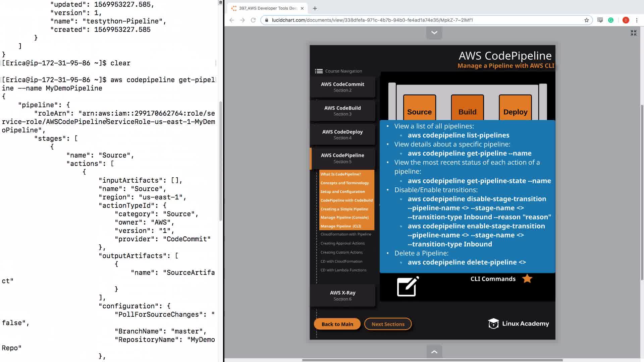Click the Grammarly extension icon
The image size is (644, 362).
pos(611,20)
